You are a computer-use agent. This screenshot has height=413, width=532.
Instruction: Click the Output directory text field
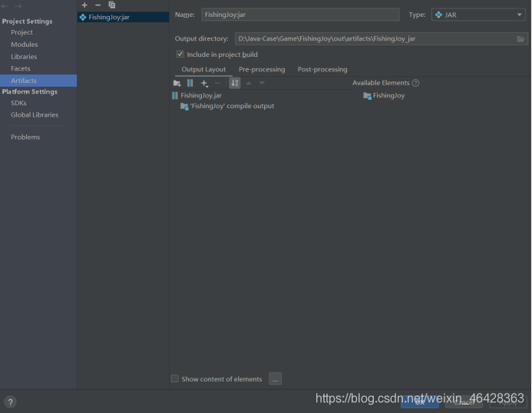click(375, 38)
